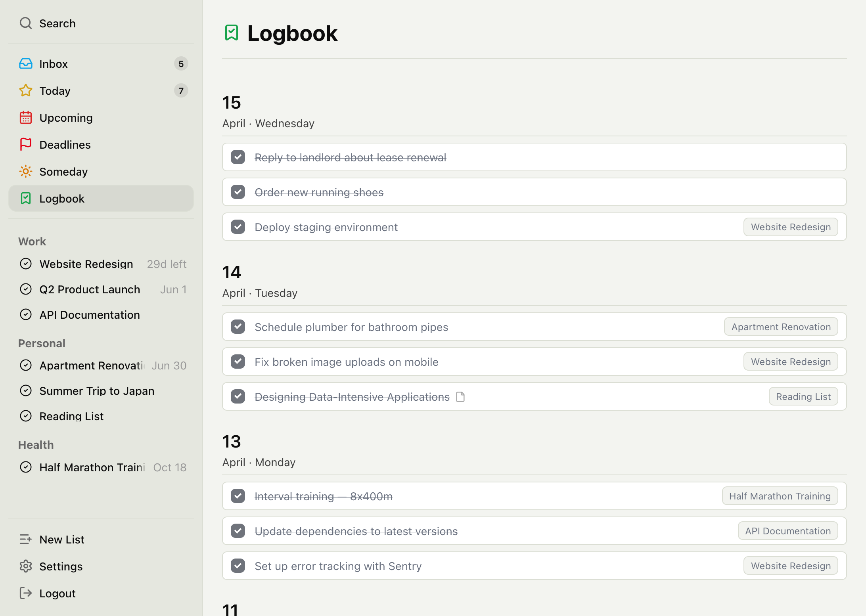Screen dimensions: 866x616
Task: Click the Logout arrow icon
Action: [26, 593]
